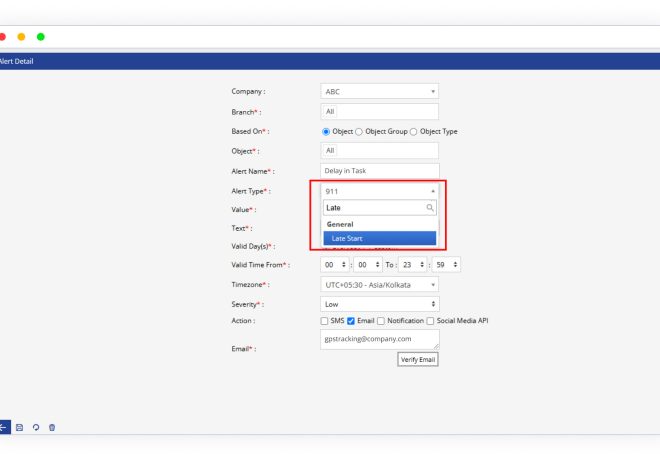Click the back arrow icon
The image size is (660, 460).
coord(4,427)
